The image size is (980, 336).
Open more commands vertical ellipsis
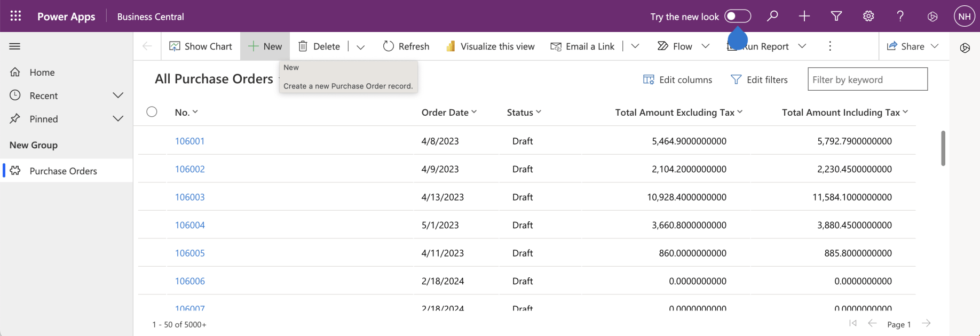point(829,46)
